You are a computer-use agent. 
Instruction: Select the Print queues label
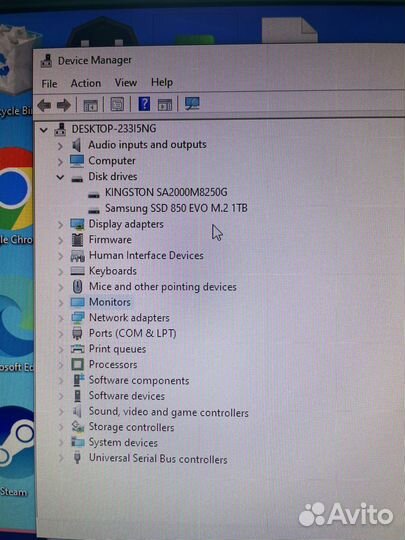[117, 349]
